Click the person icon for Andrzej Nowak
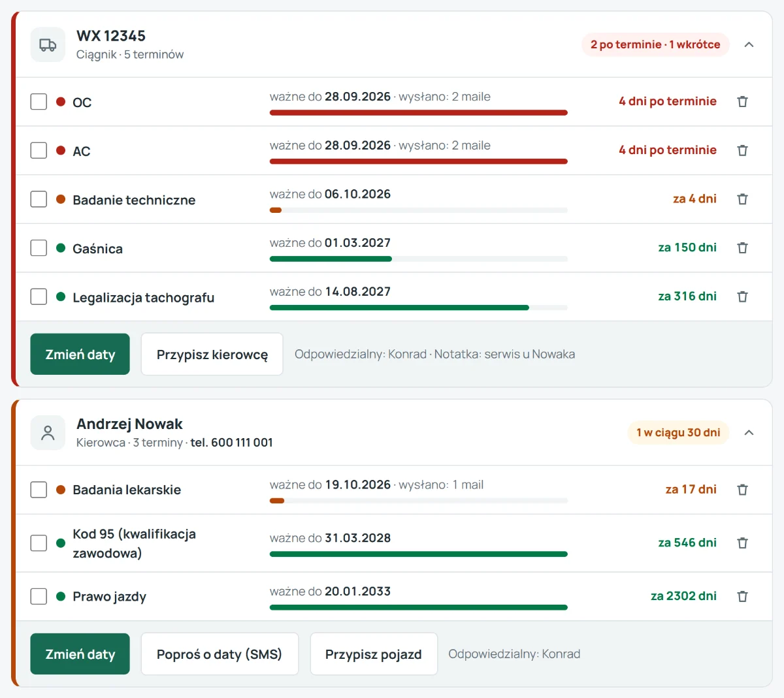784x698 pixels. [48, 432]
